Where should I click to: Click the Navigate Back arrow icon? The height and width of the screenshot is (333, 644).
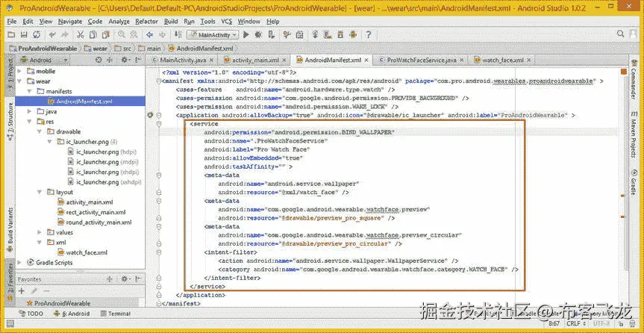[x=150, y=34]
